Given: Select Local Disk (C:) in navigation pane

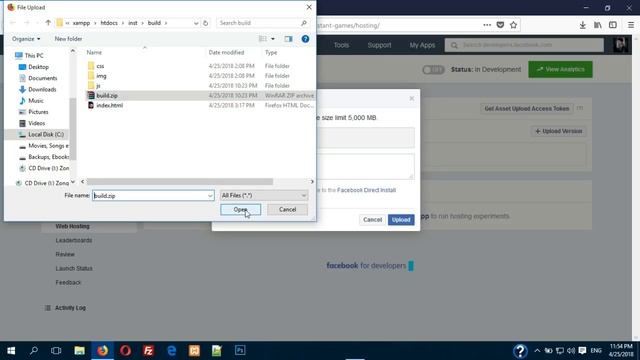Looking at the screenshot, I should (46, 134).
